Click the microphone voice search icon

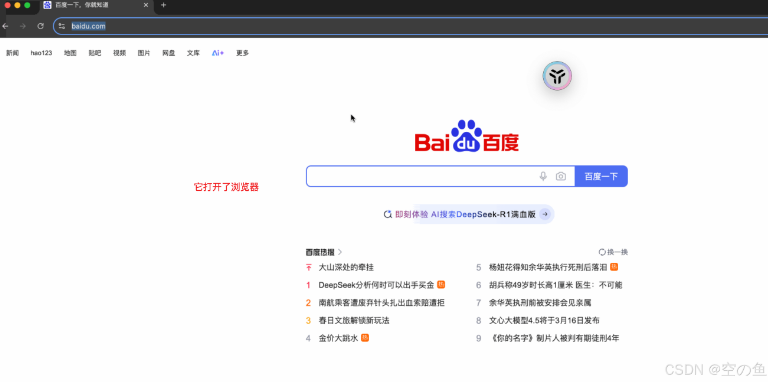click(543, 176)
